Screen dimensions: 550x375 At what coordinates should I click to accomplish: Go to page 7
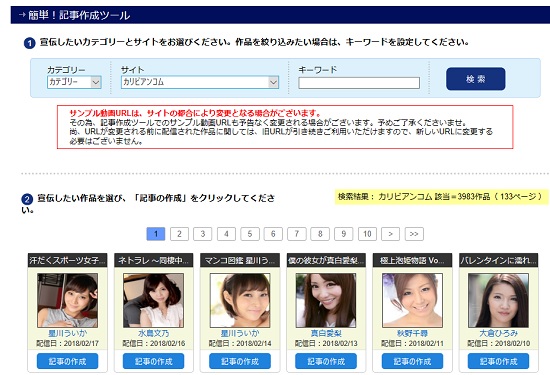pyautogui.click(x=297, y=234)
